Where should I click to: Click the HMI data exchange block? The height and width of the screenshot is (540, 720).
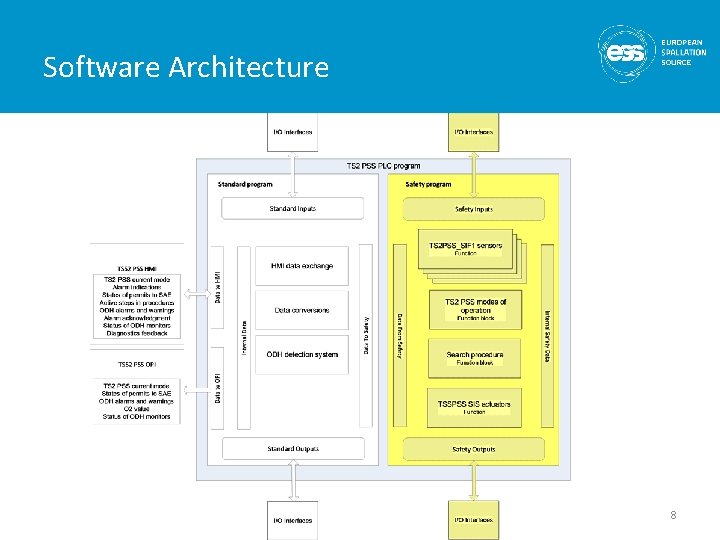tap(302, 266)
